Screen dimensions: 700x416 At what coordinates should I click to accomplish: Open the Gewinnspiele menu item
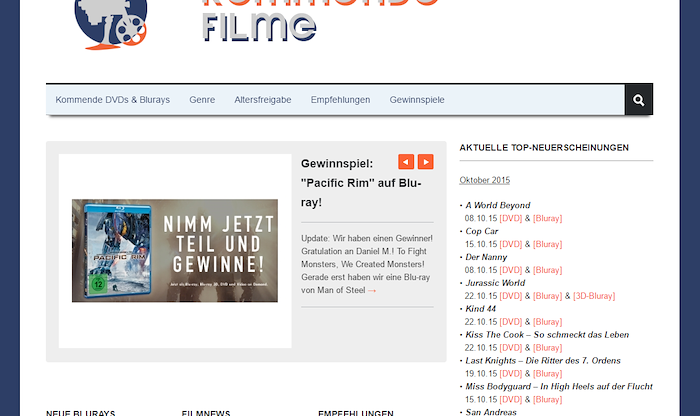pyautogui.click(x=417, y=100)
